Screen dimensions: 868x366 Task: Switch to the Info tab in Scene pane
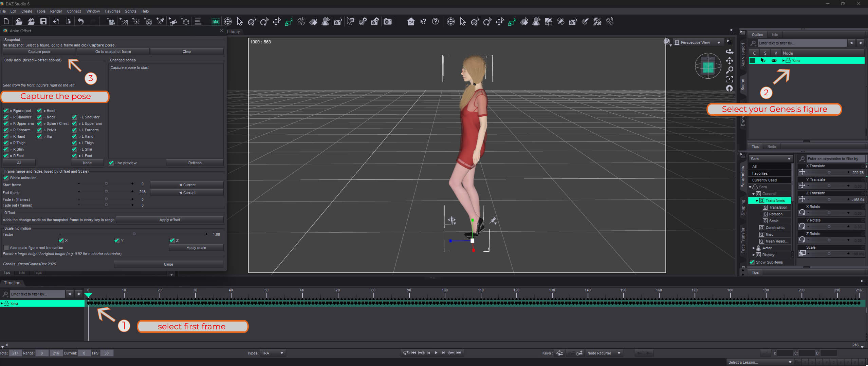(775, 35)
